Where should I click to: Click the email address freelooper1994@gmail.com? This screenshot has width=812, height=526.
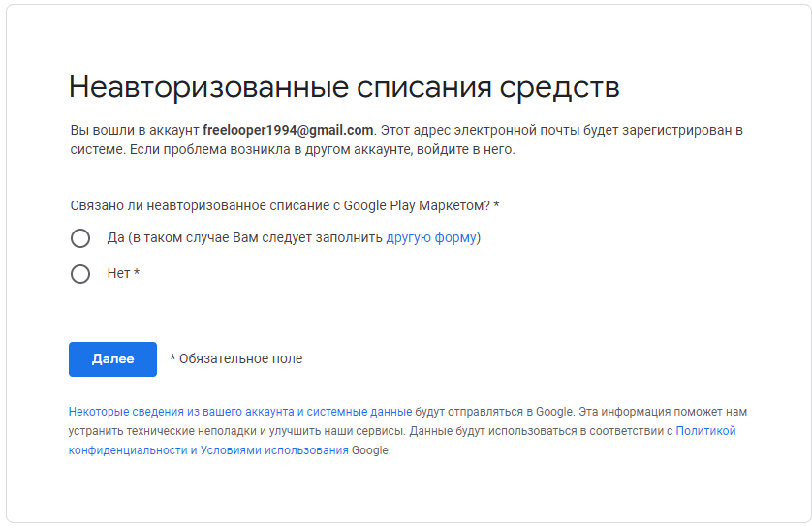[288, 130]
